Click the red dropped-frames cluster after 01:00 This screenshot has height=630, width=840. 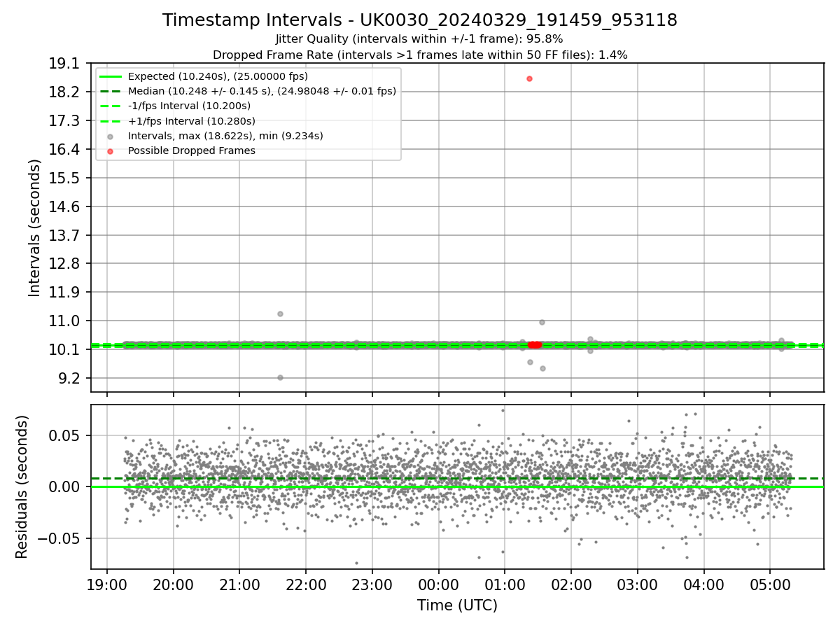(x=535, y=344)
